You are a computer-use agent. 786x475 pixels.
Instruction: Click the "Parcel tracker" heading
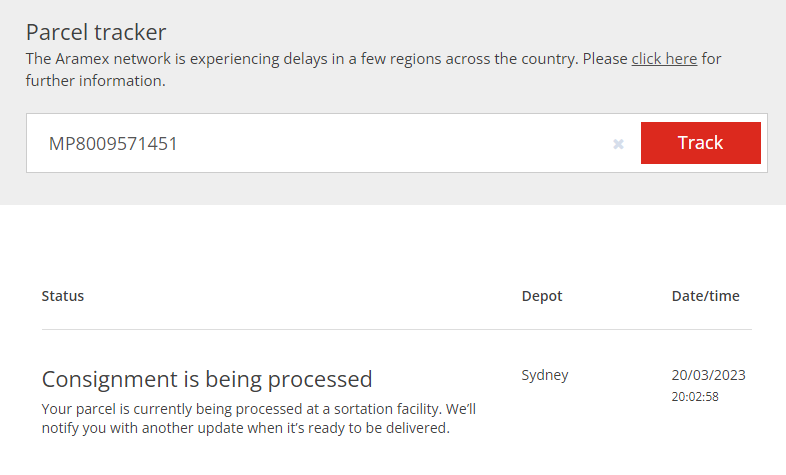tap(96, 31)
